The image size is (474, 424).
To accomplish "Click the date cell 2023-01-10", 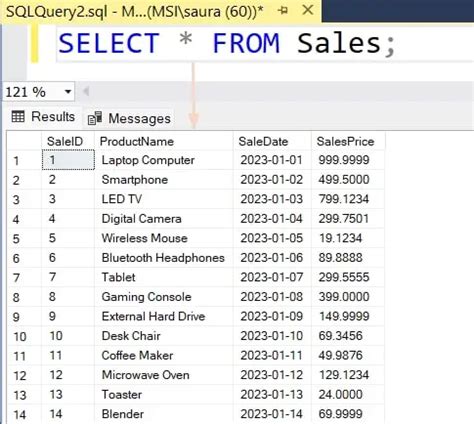I will 272,336.
